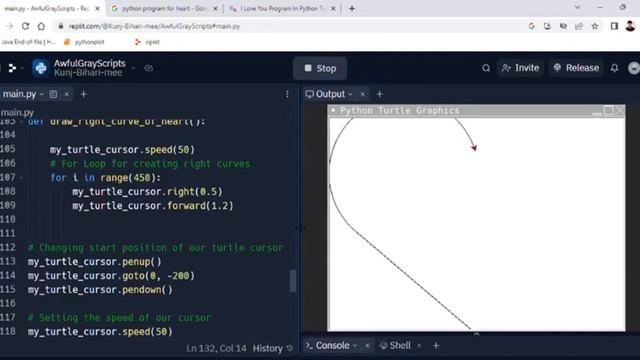The image size is (640, 360).
Task: Add a new tab next to Output
Action: click(x=380, y=94)
